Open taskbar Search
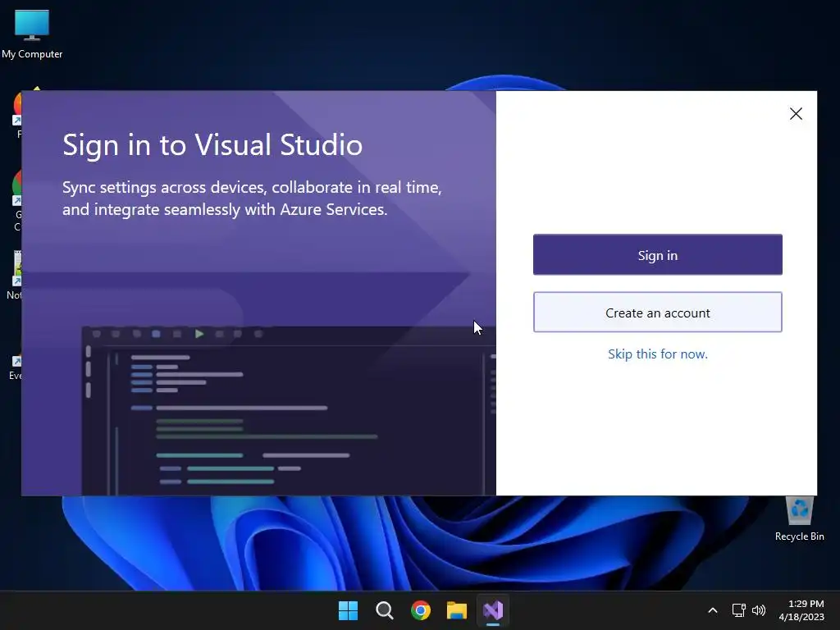840x630 pixels. pos(384,610)
